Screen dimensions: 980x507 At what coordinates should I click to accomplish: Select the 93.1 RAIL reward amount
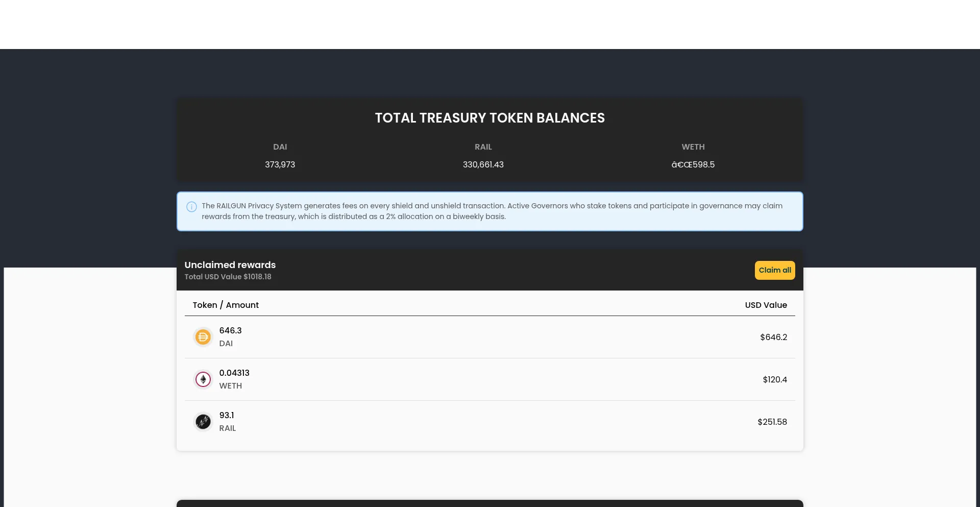point(227,415)
